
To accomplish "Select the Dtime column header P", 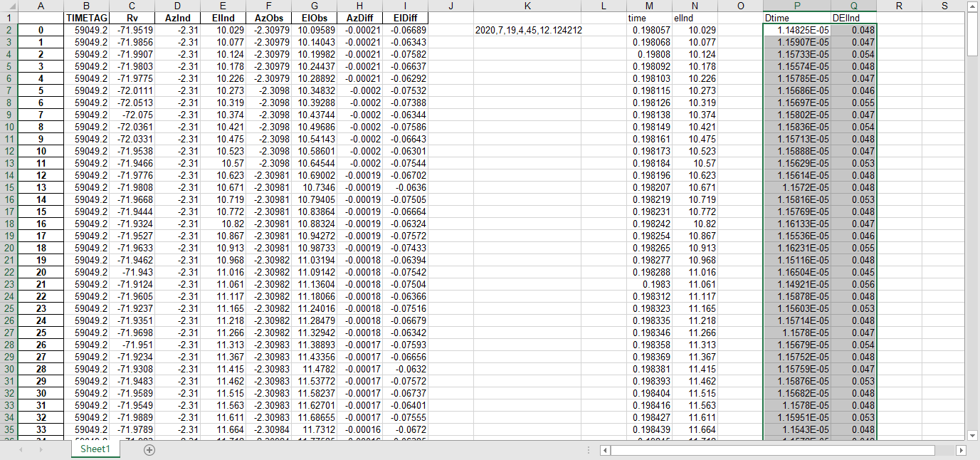I will point(796,6).
